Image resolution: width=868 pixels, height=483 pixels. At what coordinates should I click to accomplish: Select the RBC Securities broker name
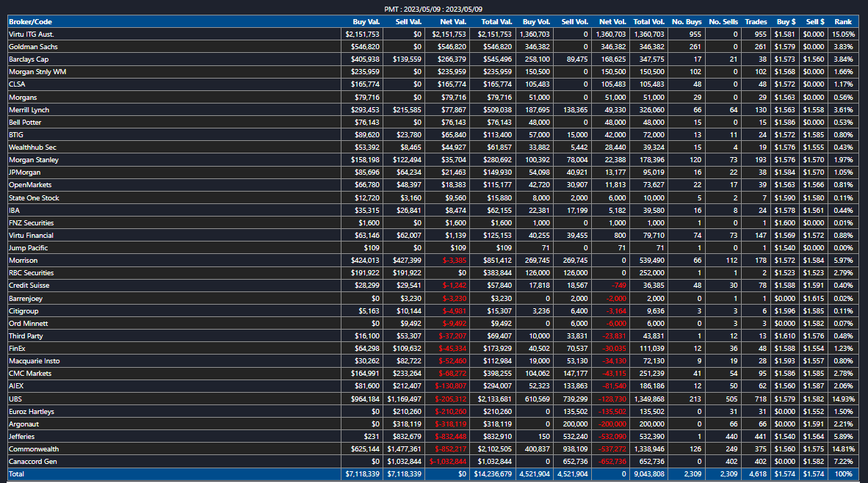[31, 273]
